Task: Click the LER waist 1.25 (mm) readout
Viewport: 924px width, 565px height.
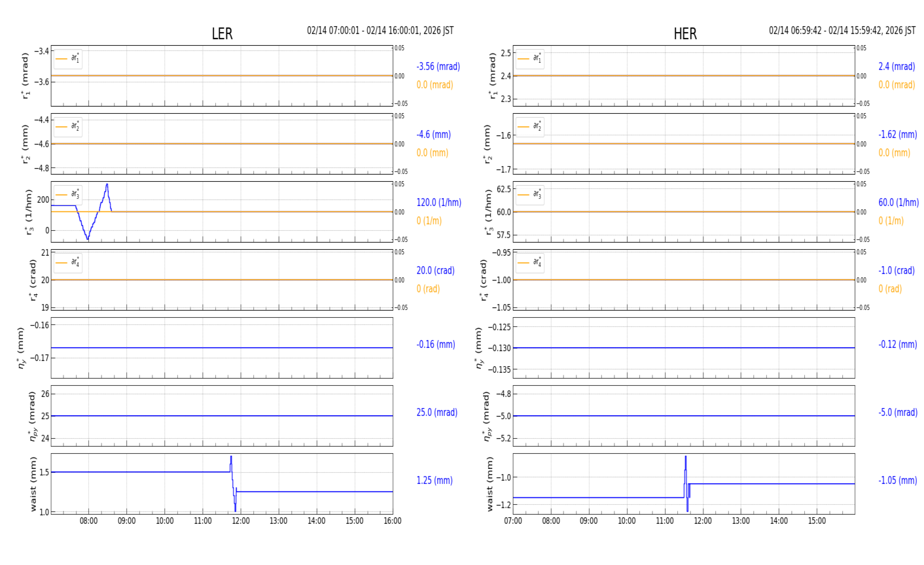Action: [435, 481]
